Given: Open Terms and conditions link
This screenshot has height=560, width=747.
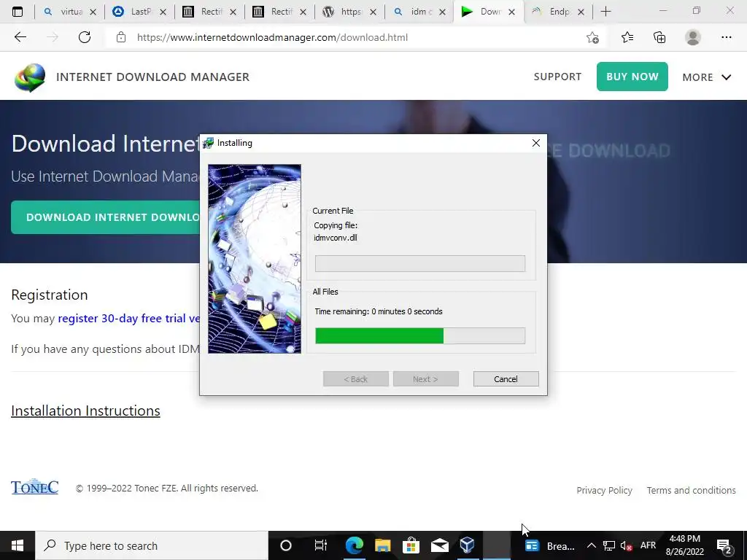Looking at the screenshot, I should 692,490.
